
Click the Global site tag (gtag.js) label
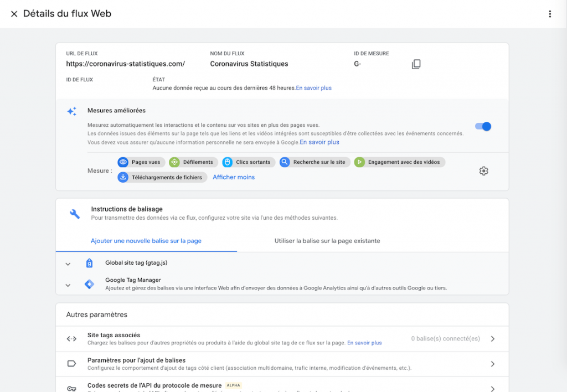point(136,263)
